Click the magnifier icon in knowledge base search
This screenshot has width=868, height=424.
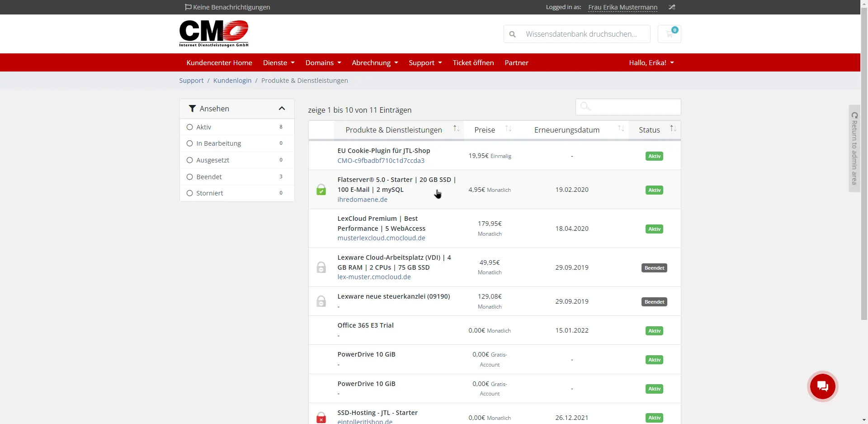point(512,34)
